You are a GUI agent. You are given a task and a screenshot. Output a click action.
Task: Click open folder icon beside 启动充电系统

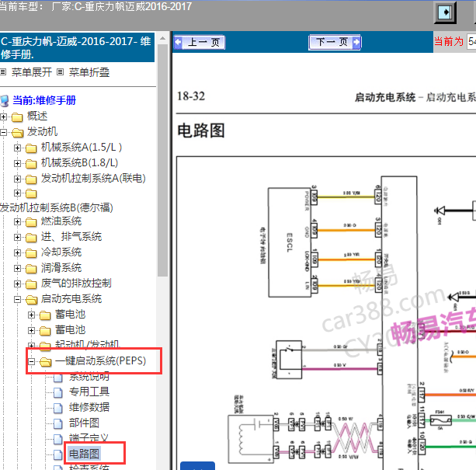click(32, 300)
